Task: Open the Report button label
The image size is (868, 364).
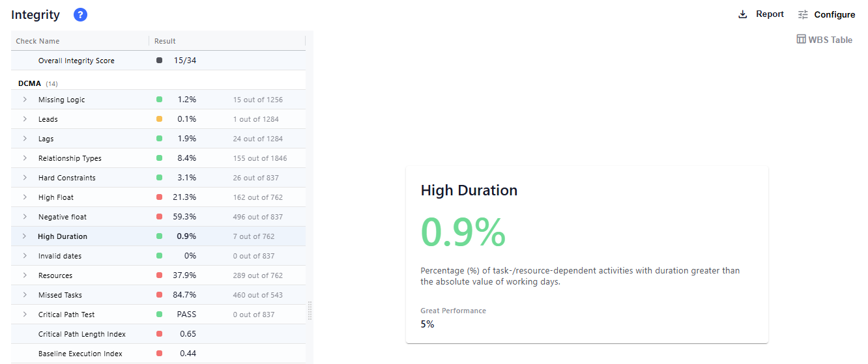Action: [x=770, y=14]
